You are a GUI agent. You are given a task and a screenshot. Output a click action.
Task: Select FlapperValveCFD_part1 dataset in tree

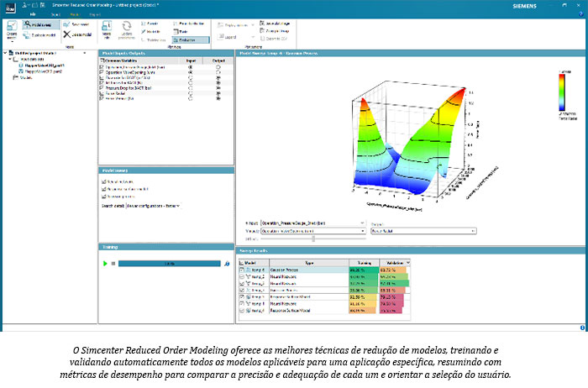tap(45, 66)
